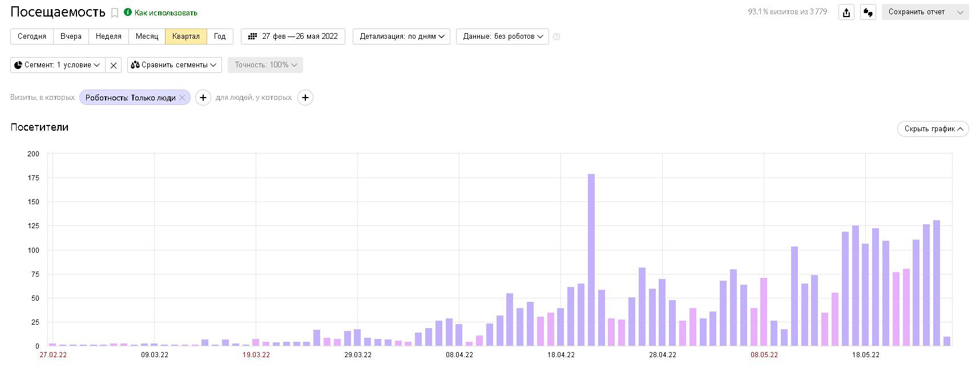The height and width of the screenshot is (380, 980).
Task: Open Детализация: по дням dropdown
Action: pyautogui.click(x=401, y=36)
